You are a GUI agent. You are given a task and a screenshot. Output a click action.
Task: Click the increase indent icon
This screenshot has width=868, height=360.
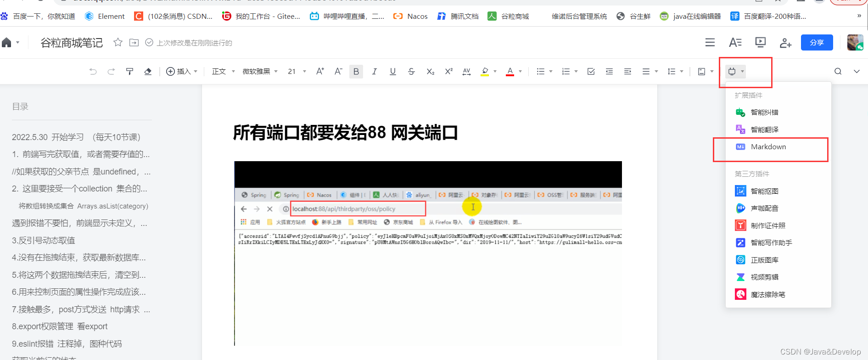[627, 71]
